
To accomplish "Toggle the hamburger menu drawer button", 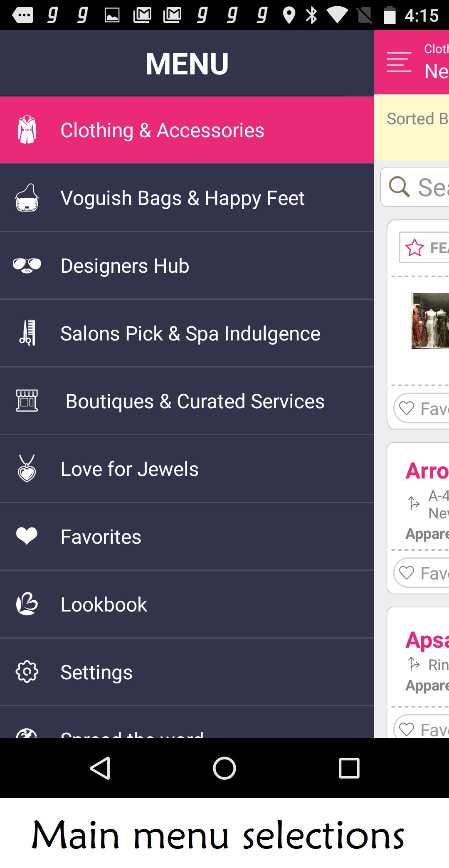I will pos(399,62).
